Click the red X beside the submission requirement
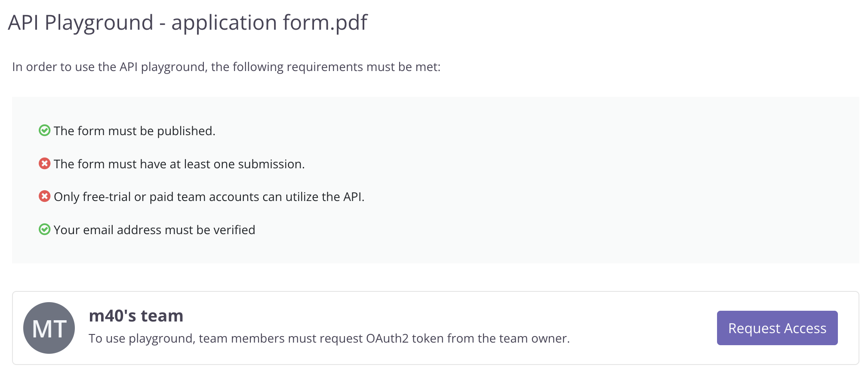The height and width of the screenshot is (371, 868). pos(44,164)
